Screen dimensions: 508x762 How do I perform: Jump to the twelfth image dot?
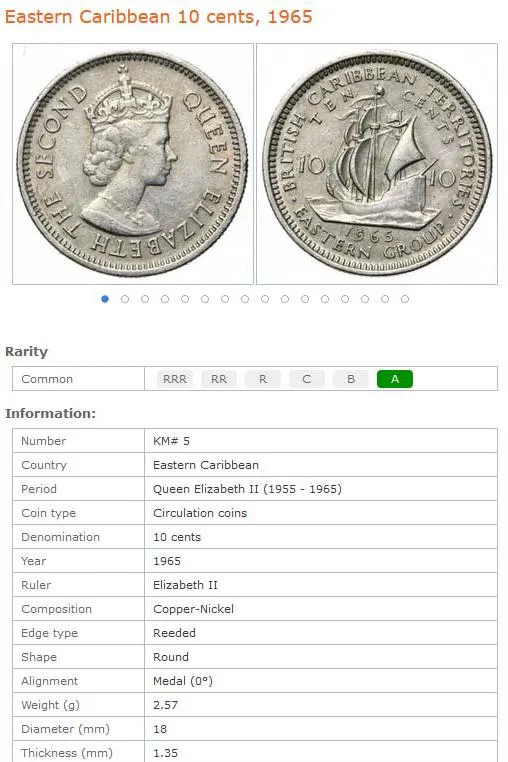click(x=325, y=299)
